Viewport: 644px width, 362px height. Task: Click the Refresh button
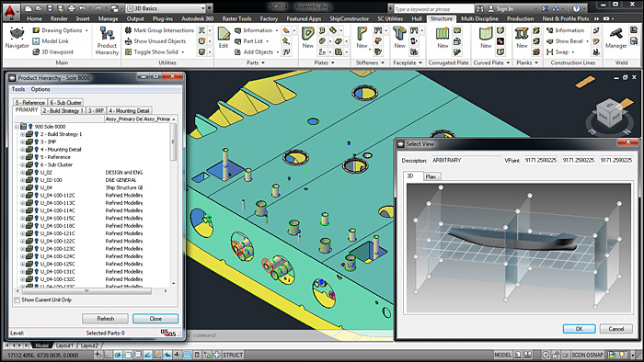[x=105, y=319]
